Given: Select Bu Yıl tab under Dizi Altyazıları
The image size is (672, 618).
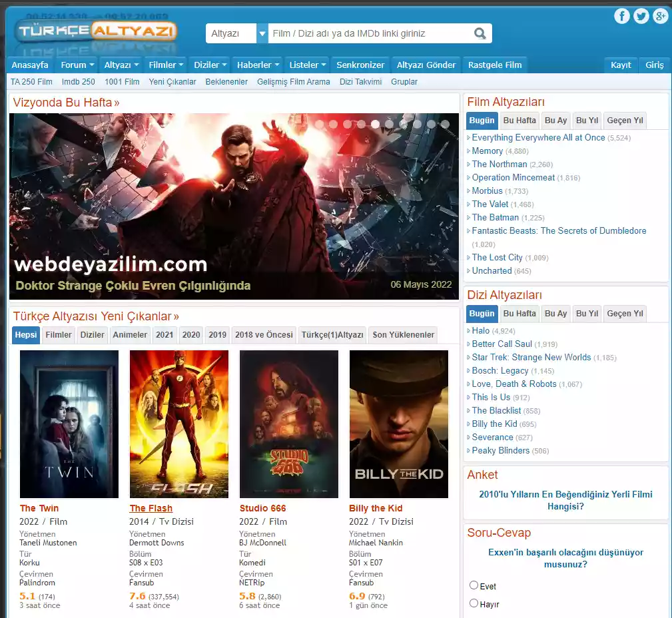Looking at the screenshot, I should tap(587, 314).
